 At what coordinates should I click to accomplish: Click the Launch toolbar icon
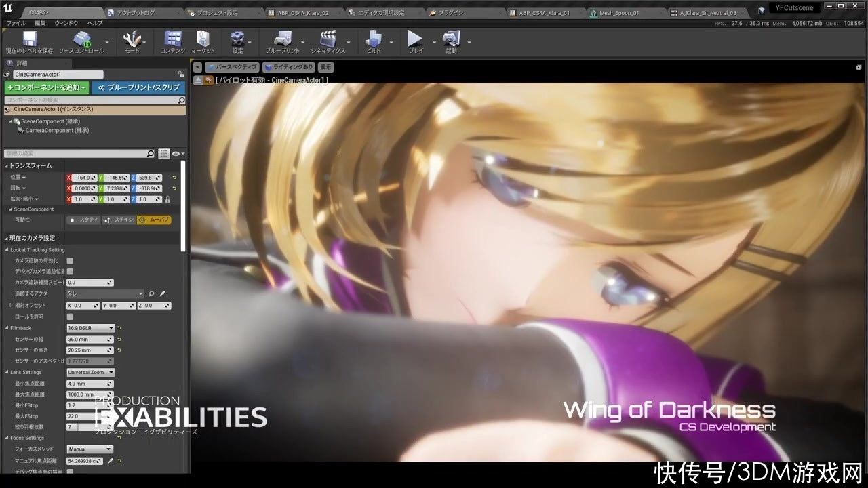451,39
